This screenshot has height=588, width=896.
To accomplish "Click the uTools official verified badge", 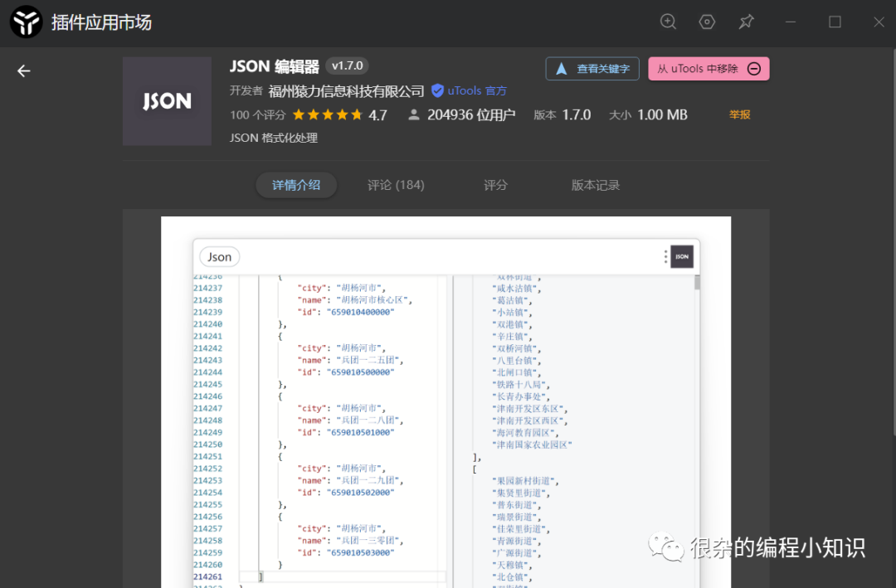I will (437, 90).
